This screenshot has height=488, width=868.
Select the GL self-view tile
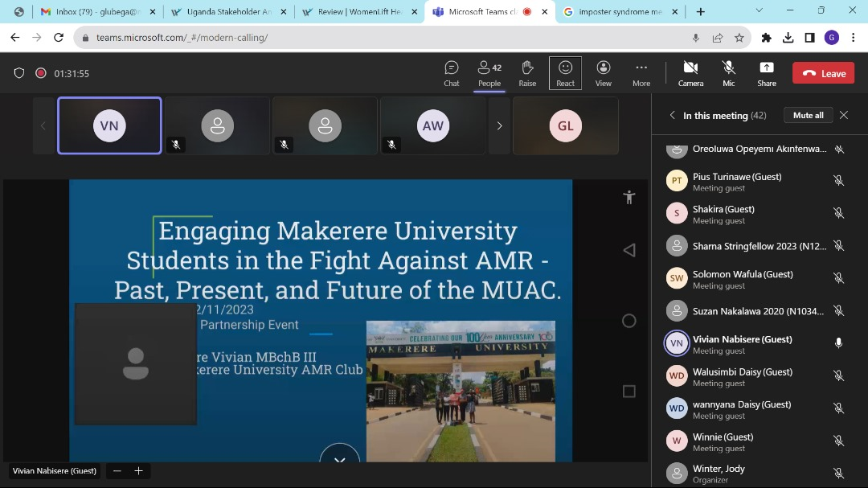pos(565,125)
